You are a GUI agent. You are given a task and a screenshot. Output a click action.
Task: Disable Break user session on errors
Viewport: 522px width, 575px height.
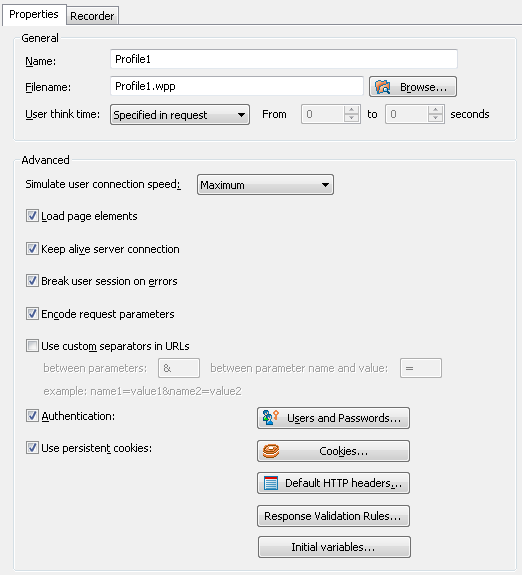[x=32, y=281]
